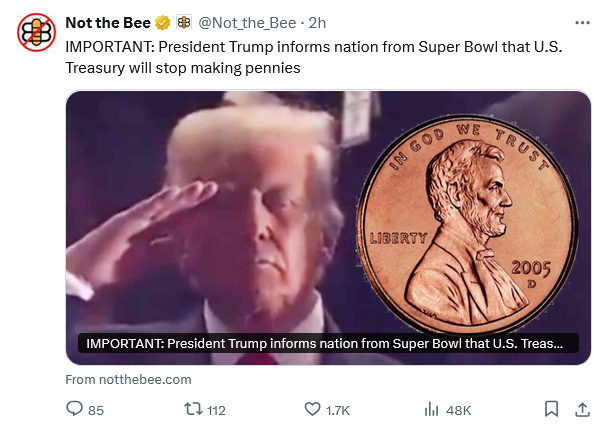Open the @Not_the_Bee handle link

click(x=248, y=23)
